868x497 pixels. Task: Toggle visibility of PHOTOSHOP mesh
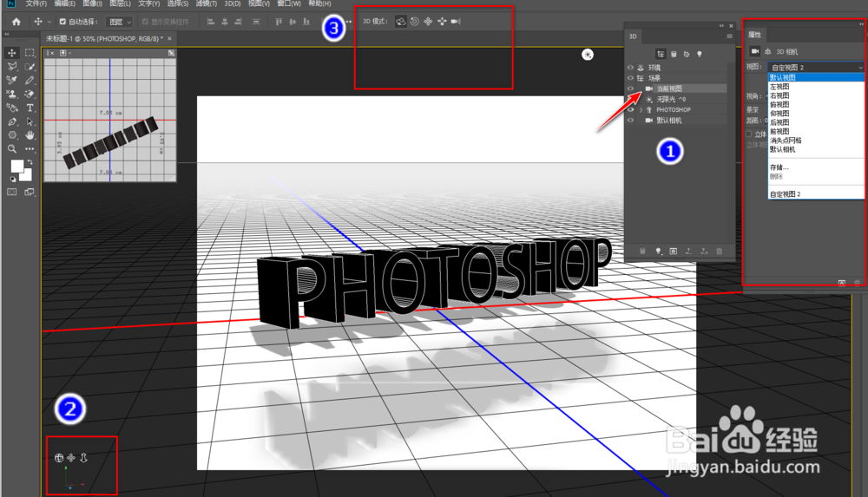[630, 109]
